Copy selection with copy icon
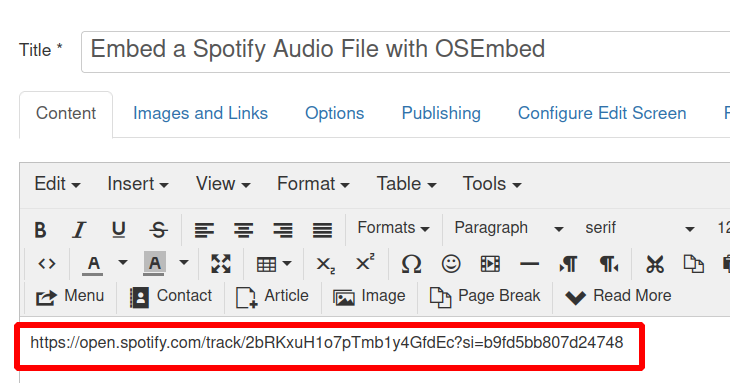Image resolution: width=730 pixels, height=383 pixels. 694,264
